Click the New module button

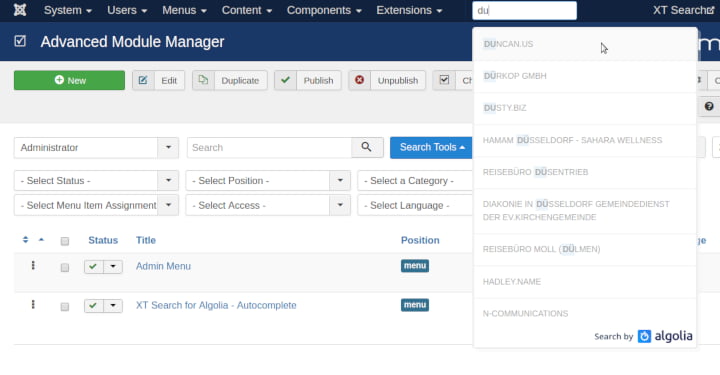click(69, 80)
